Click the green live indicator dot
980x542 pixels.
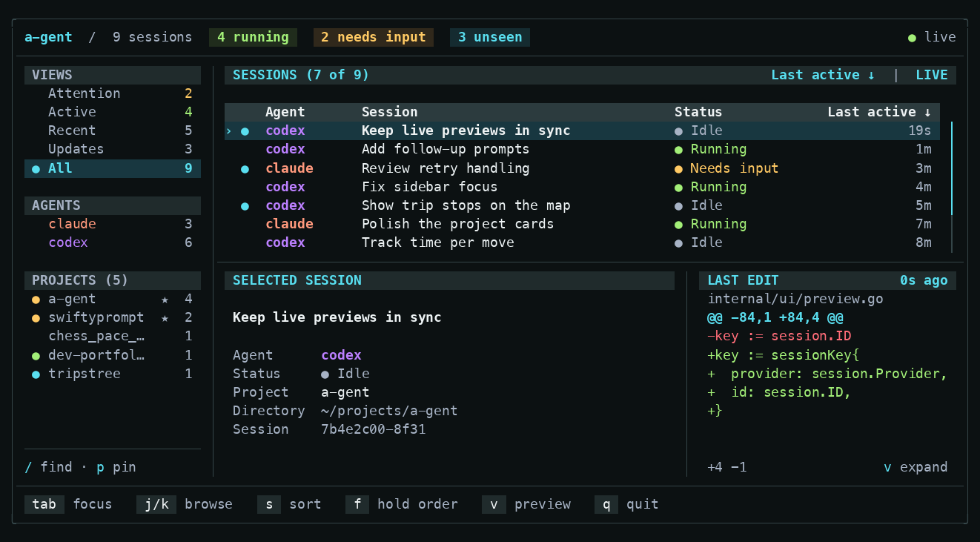click(913, 38)
